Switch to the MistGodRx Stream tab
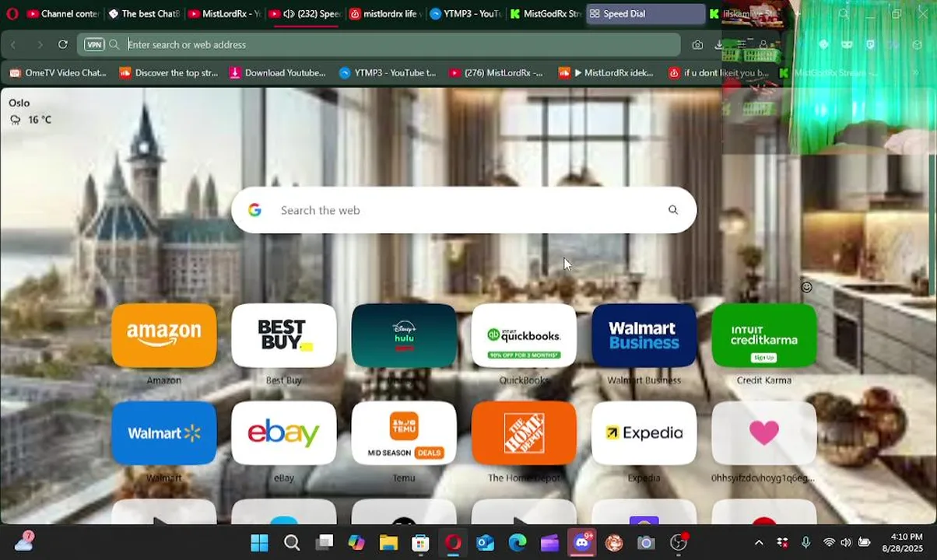 546,13
